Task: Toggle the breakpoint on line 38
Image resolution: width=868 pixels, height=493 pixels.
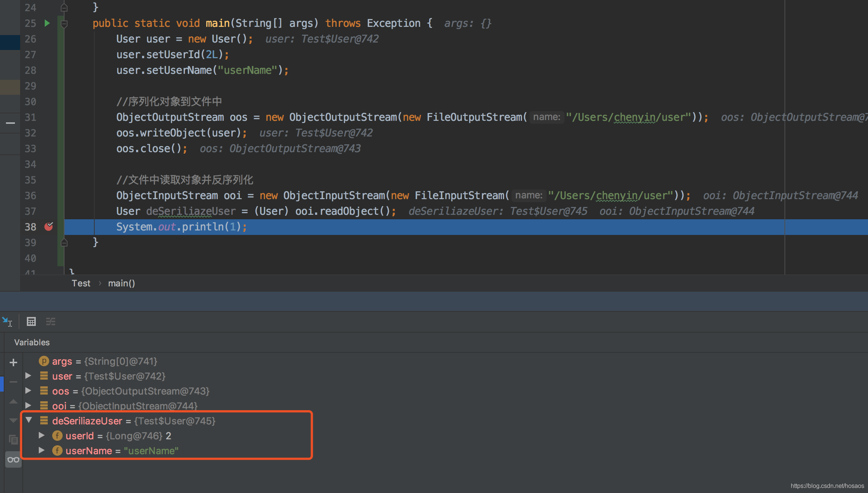Action: click(49, 226)
